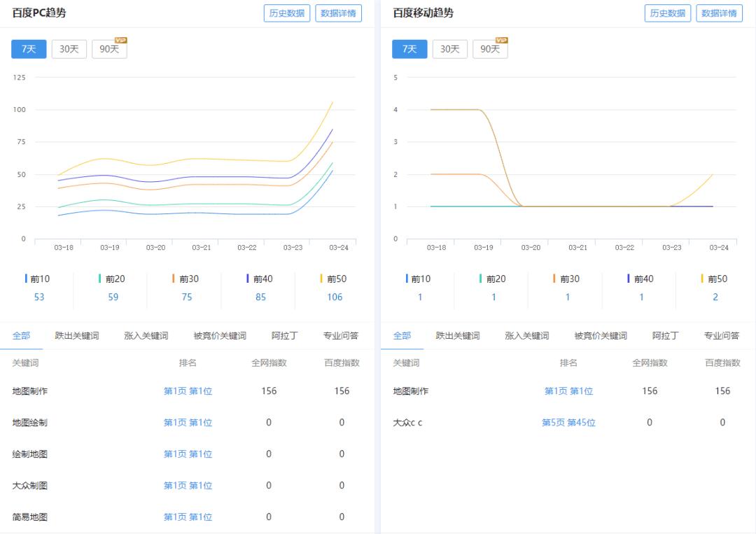The height and width of the screenshot is (534, 756).
Task: Open 历史数据 for the PC trend panel
Action: (286, 13)
